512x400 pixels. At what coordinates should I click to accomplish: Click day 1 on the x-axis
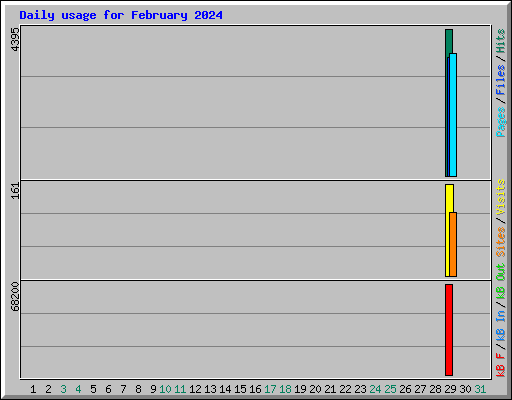pos(33,389)
